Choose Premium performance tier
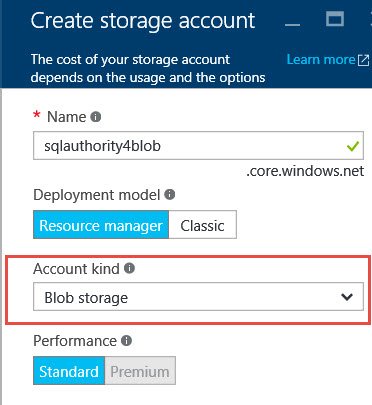 point(140,371)
